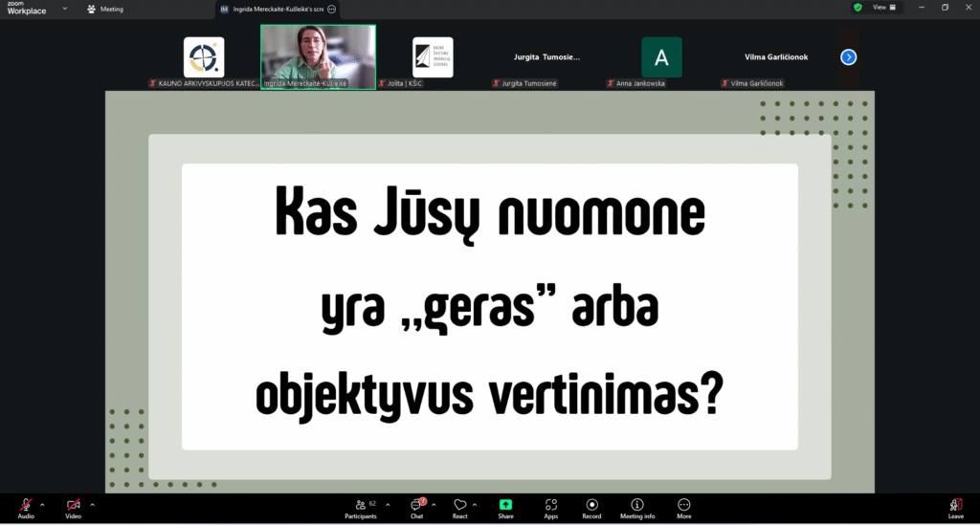
Task: Show Meeting info details
Action: [637, 506]
